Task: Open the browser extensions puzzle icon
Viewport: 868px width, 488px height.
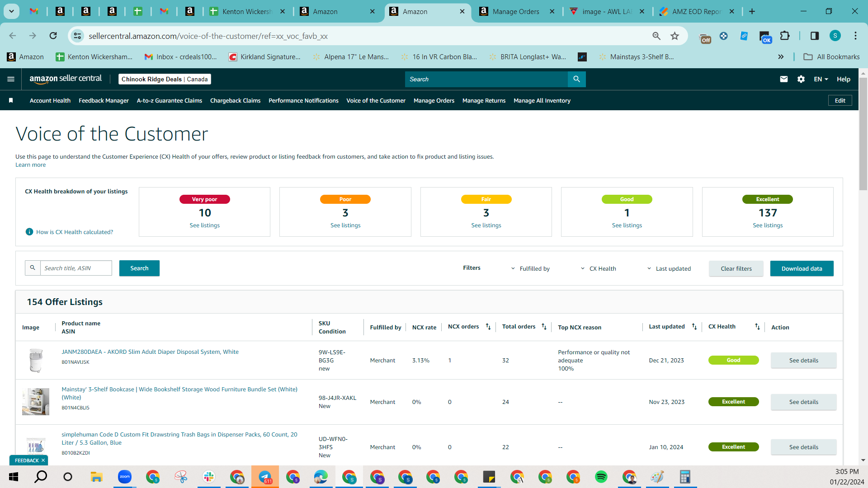Action: (x=785, y=36)
